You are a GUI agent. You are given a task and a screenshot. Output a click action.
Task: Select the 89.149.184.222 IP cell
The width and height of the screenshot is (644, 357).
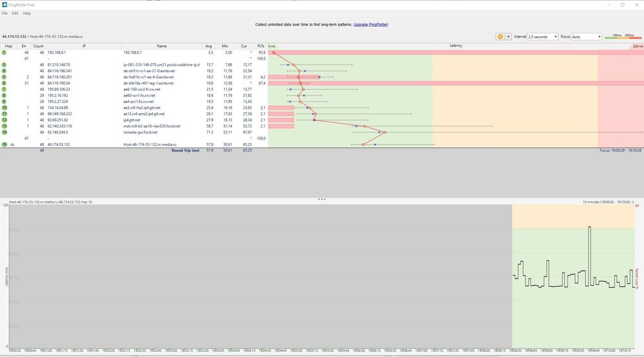click(x=59, y=114)
